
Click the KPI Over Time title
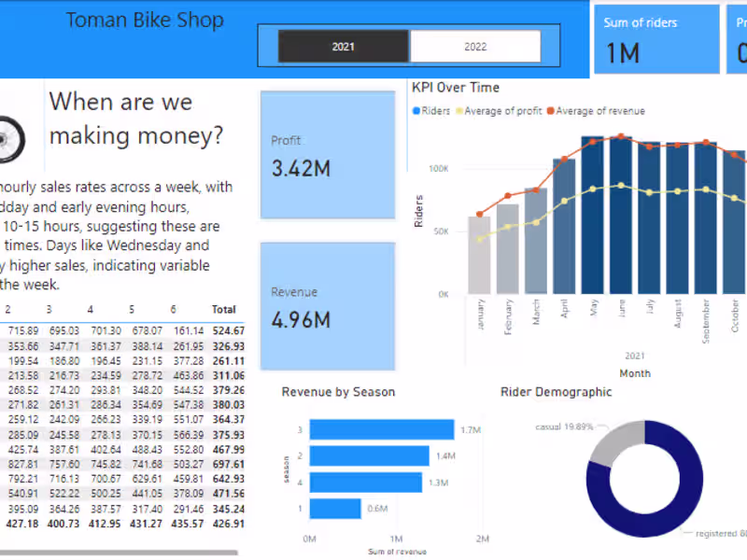click(x=456, y=88)
